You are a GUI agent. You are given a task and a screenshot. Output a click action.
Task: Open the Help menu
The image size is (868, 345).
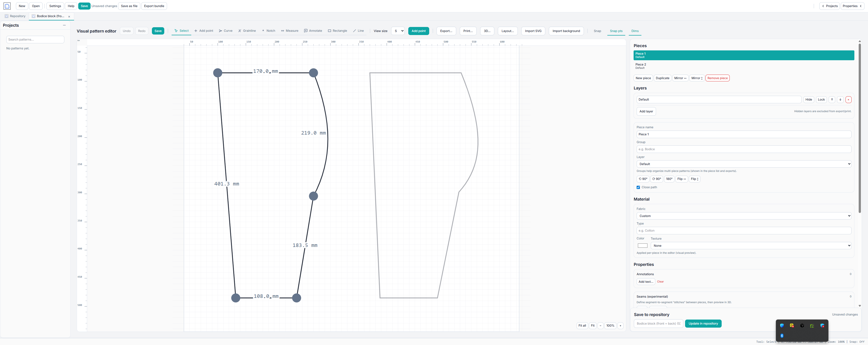71,6
